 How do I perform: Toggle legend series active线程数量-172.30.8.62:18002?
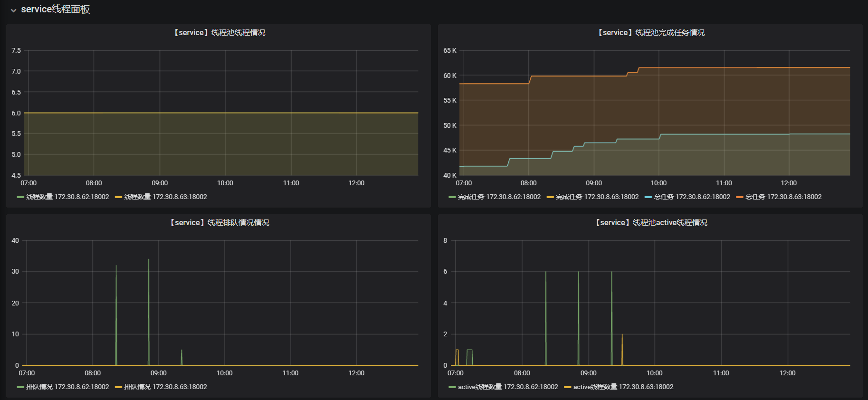pos(508,387)
